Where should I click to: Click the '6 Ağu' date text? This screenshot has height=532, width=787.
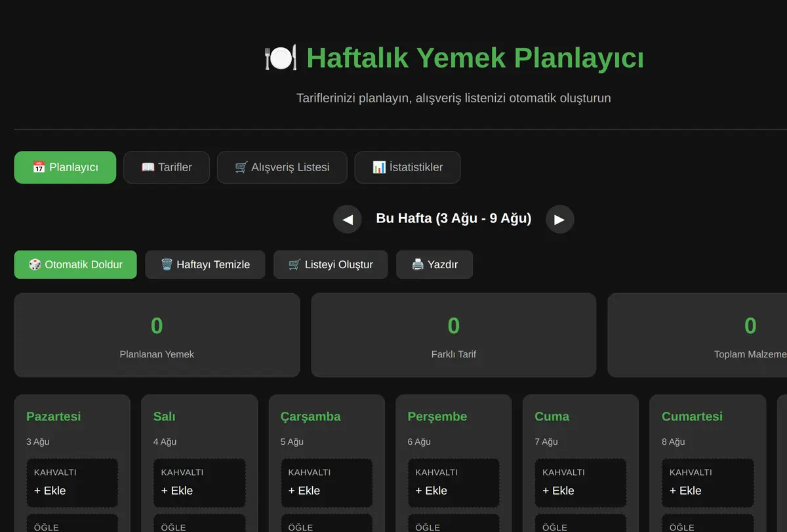click(x=419, y=442)
